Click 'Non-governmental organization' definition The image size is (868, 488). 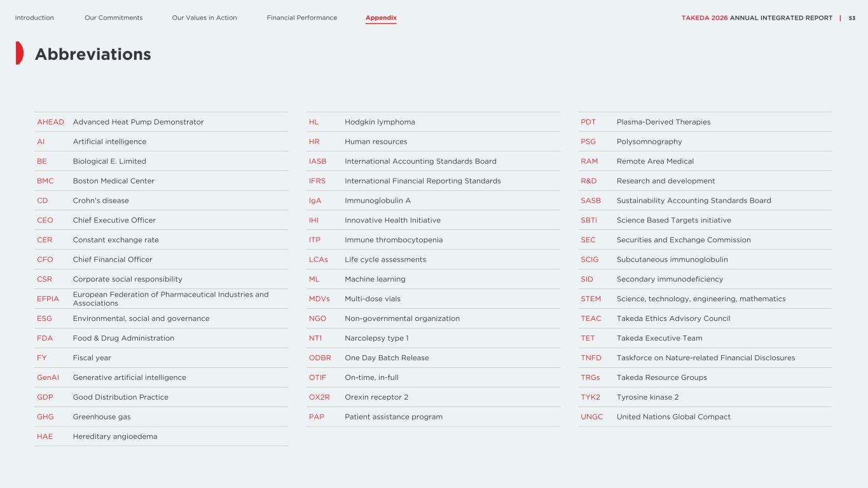pos(402,319)
